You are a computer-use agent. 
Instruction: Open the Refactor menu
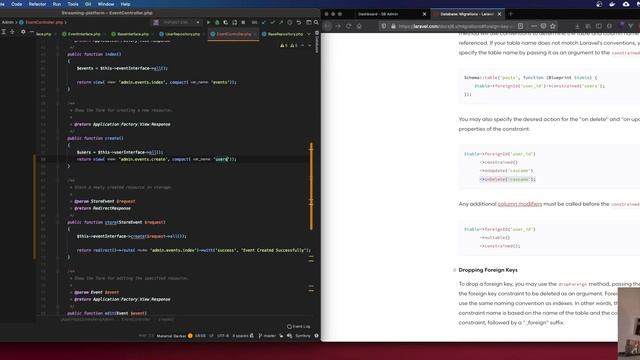click(37, 4)
